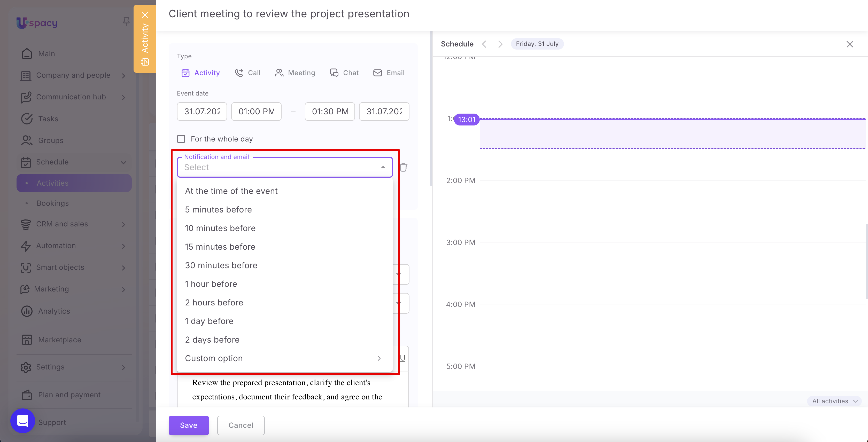
Task: Click the Automation lightning icon
Action: (26, 246)
